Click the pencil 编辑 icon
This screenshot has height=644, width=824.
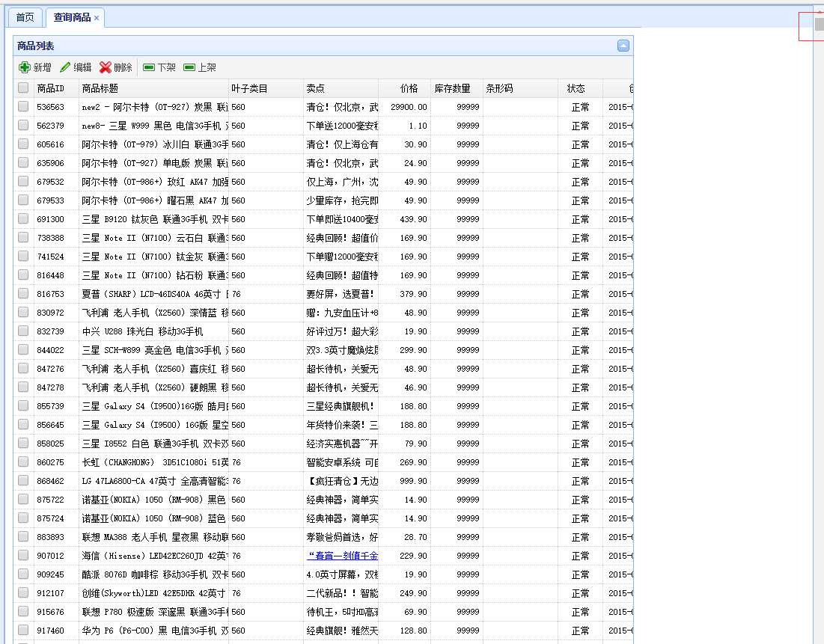point(65,67)
